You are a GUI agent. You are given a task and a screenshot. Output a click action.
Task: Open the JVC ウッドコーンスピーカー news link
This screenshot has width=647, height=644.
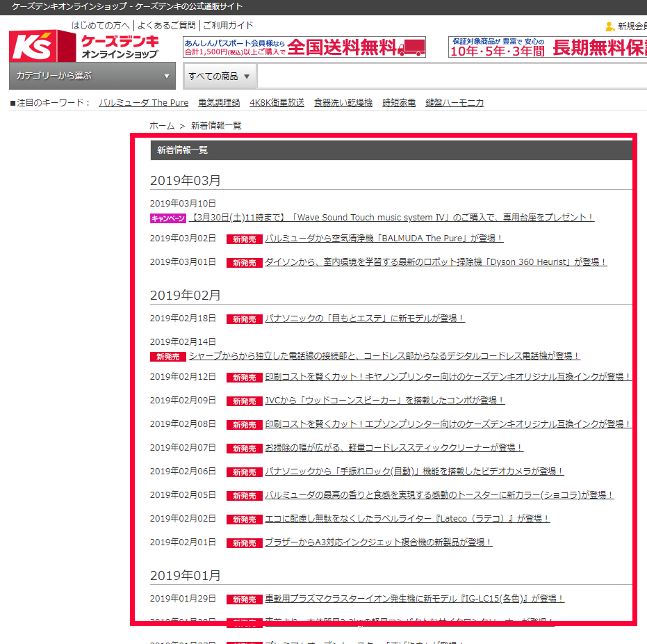coord(384,401)
